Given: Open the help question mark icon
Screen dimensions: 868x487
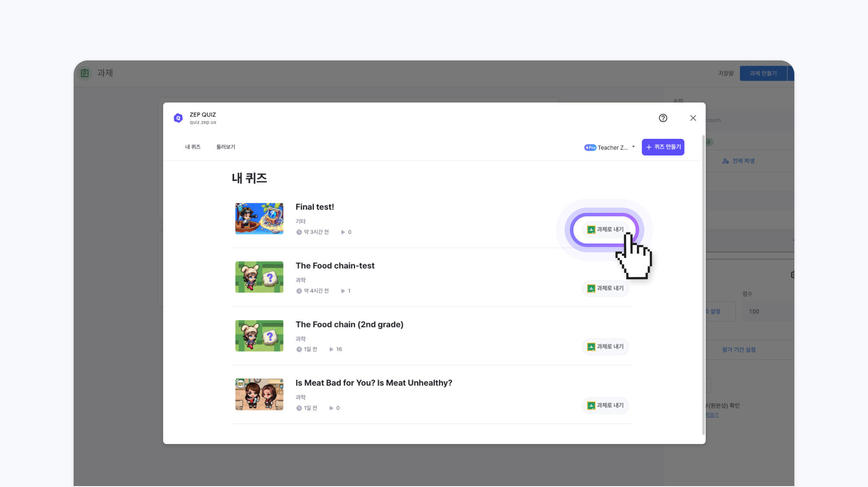Looking at the screenshot, I should [x=663, y=118].
